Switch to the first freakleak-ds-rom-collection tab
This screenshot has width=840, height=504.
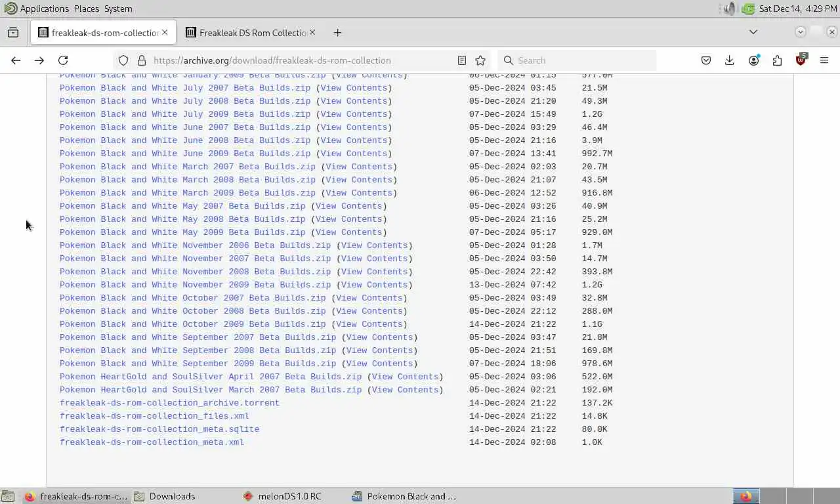click(102, 32)
